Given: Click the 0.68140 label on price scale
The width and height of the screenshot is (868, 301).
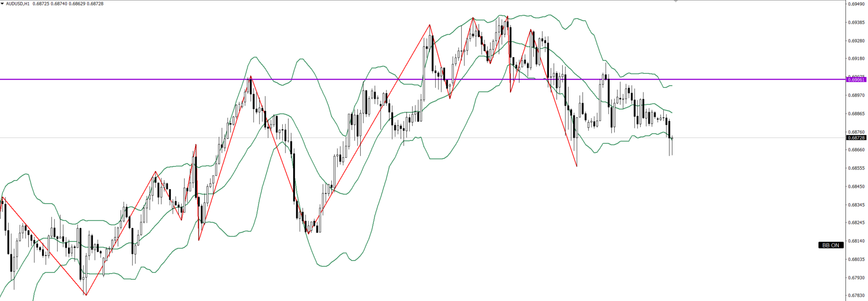Looking at the screenshot, I should pos(856,241).
